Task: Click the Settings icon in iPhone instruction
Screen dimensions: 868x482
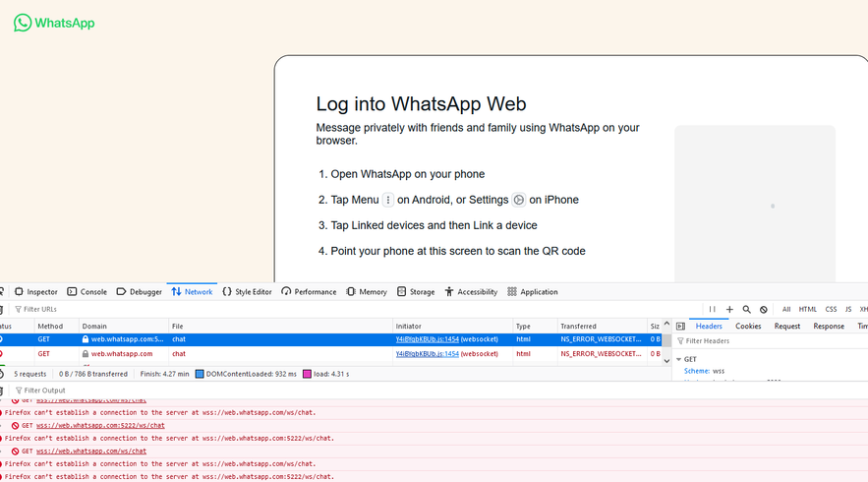Action: click(519, 200)
